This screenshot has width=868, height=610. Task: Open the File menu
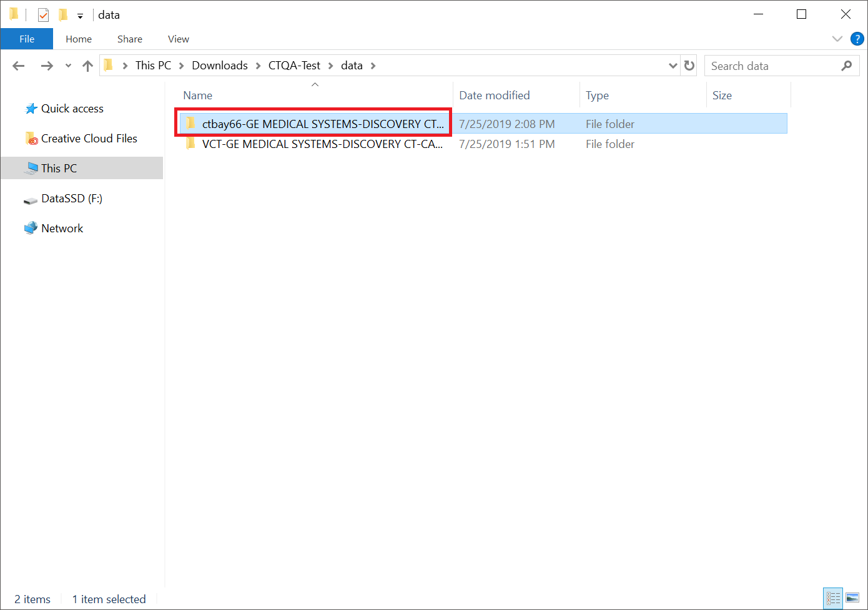tap(27, 39)
